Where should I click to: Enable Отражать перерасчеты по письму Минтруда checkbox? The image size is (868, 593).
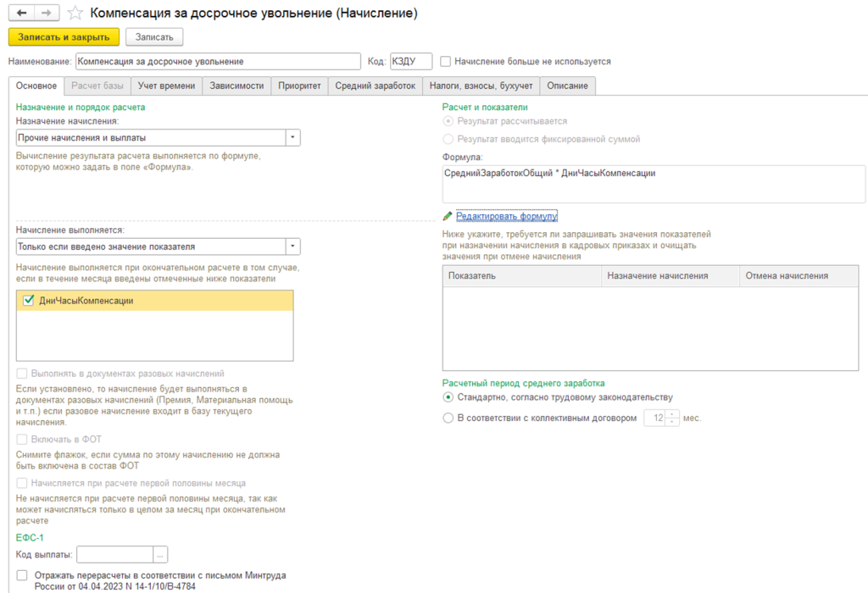(x=22, y=575)
